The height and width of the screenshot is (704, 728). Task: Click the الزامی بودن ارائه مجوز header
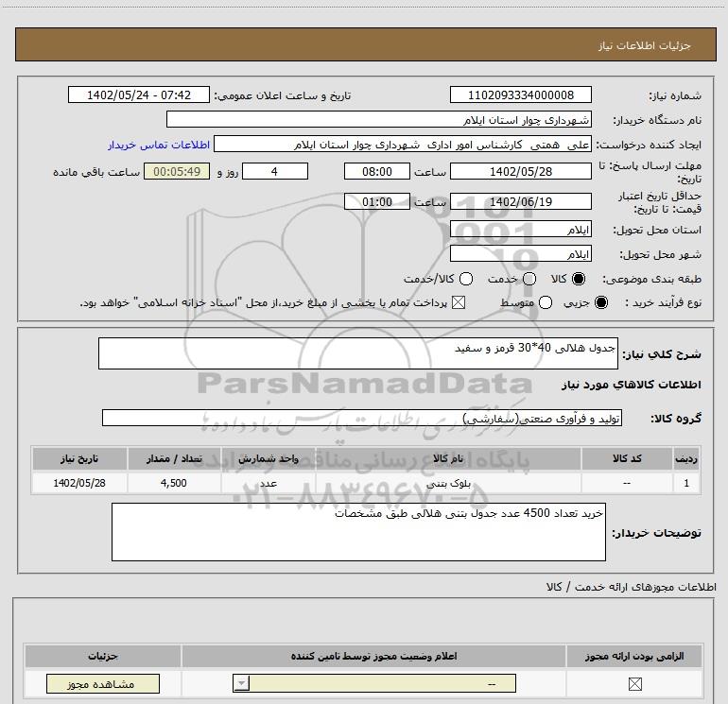tap(634, 656)
